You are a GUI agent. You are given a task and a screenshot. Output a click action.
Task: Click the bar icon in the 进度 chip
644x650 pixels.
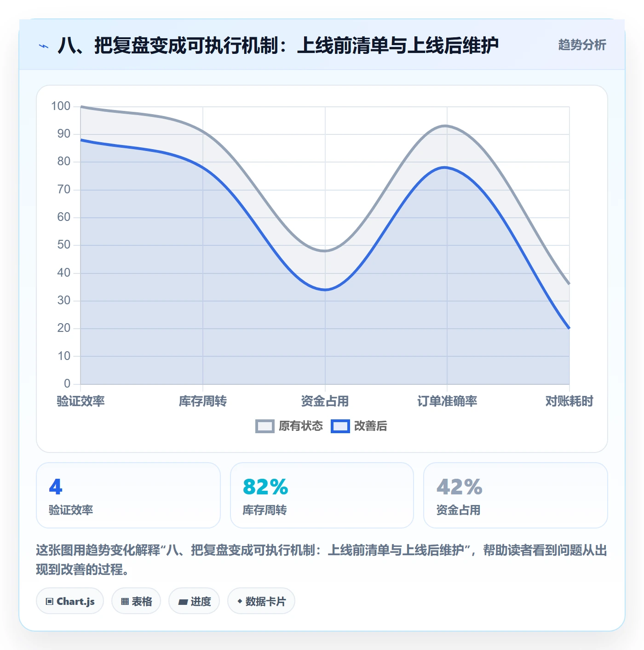tap(183, 602)
